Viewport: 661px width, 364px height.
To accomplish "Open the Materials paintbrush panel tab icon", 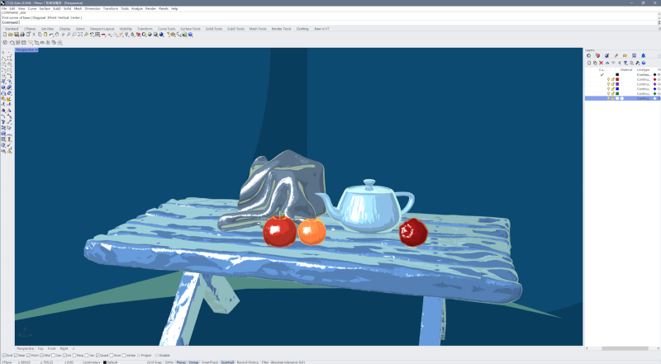I will coord(616,56).
